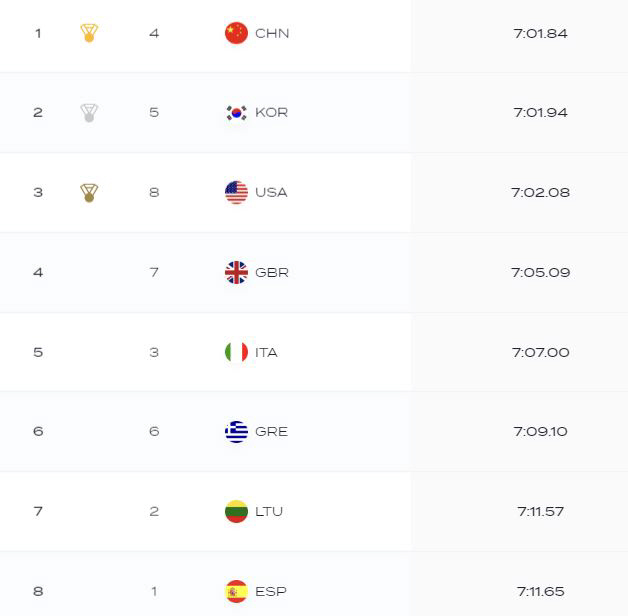Viewport: 628px width, 616px height.
Task: Click the silver medal icon
Action: (89, 113)
